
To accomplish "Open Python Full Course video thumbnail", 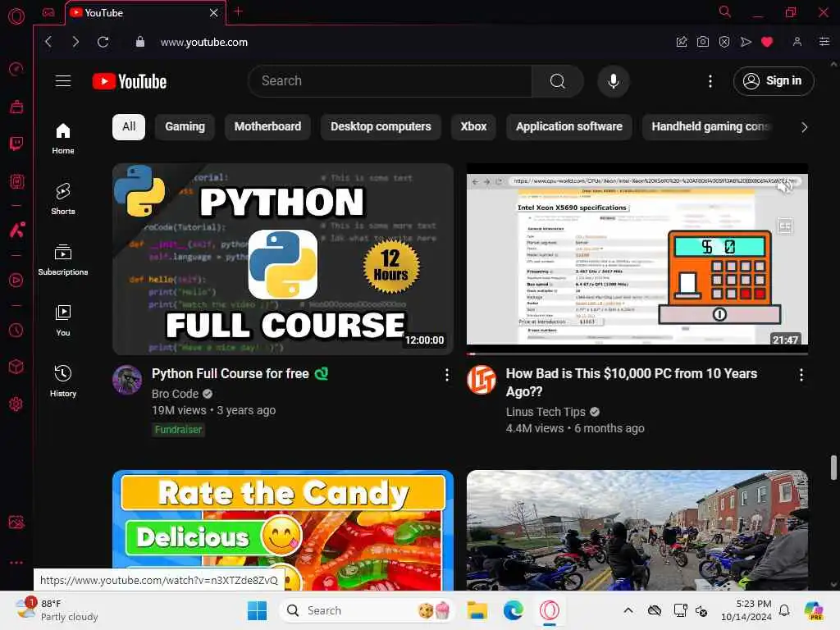I will point(283,259).
